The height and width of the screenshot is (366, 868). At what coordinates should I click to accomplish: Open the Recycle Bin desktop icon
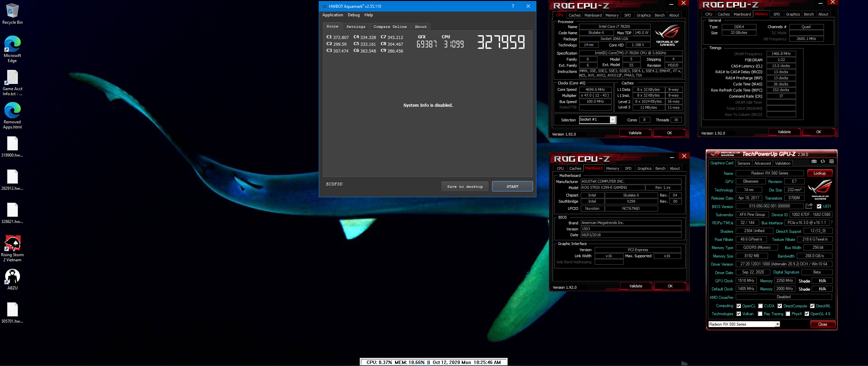point(12,14)
